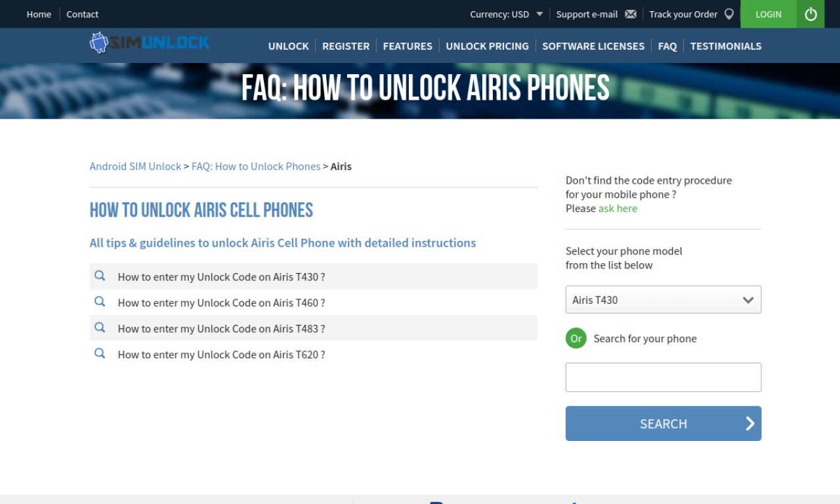Click the 'How to Unlock Airis Cell Phones' heading
Image resolution: width=840 pixels, height=504 pixels.
click(x=201, y=210)
